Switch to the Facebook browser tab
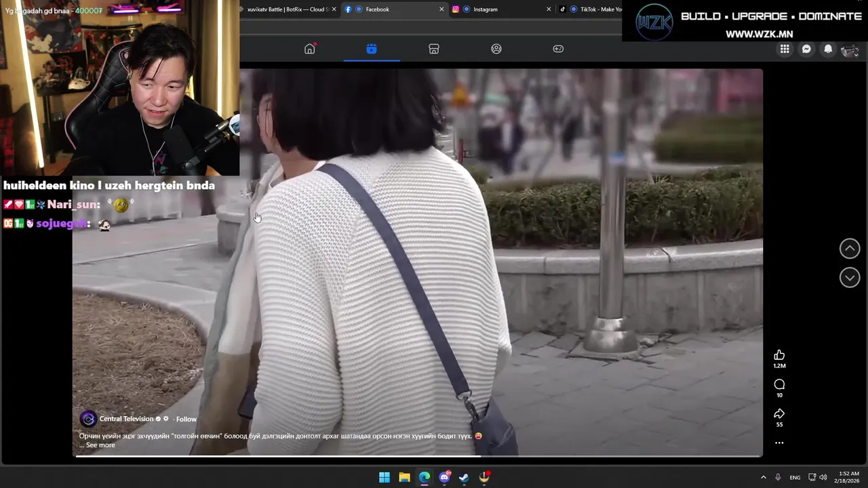 point(393,9)
